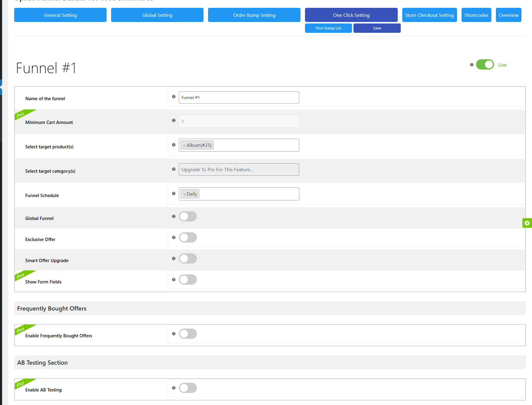Click the Funnel #1 page title

[46, 68]
